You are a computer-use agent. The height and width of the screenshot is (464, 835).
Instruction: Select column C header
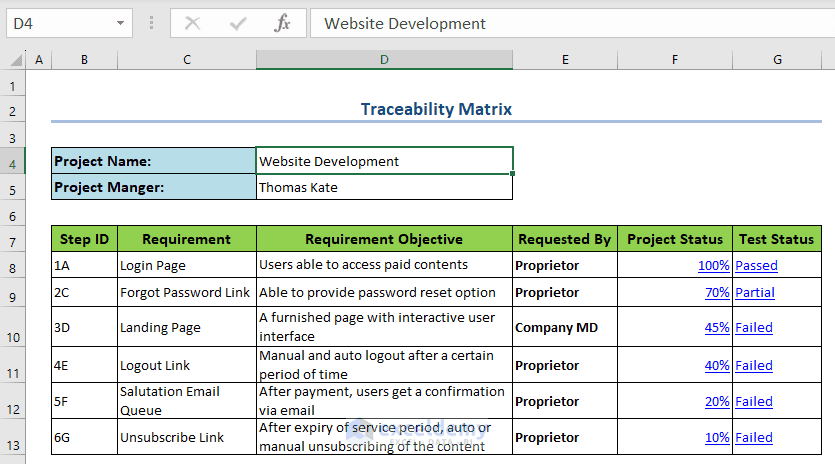pos(187,60)
